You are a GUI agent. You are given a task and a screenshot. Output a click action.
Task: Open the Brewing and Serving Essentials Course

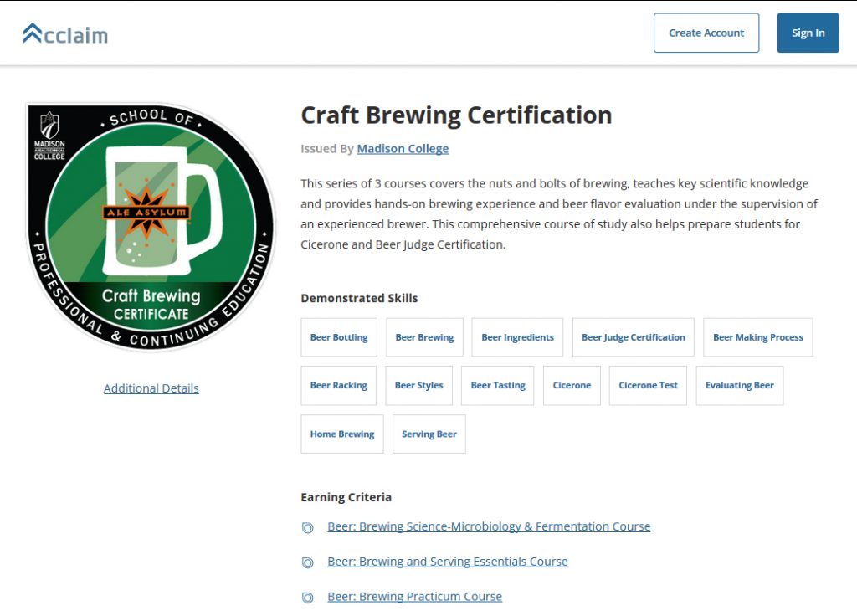(447, 562)
